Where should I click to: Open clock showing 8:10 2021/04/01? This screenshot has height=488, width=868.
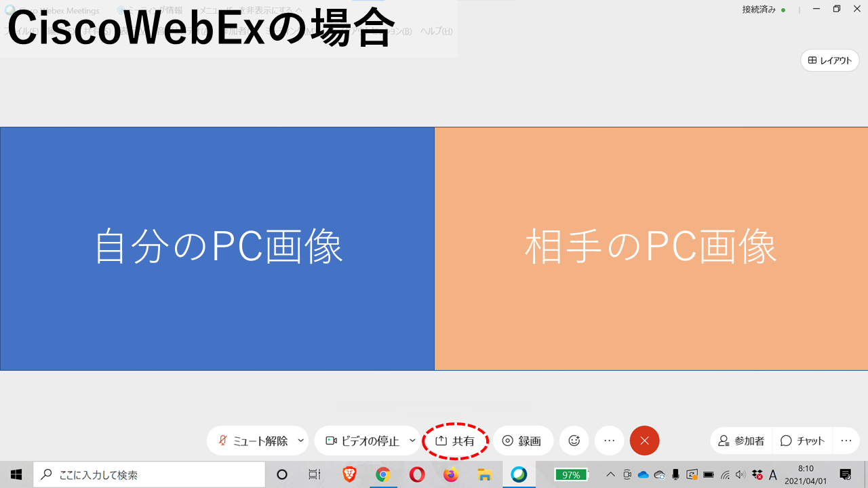(x=806, y=474)
